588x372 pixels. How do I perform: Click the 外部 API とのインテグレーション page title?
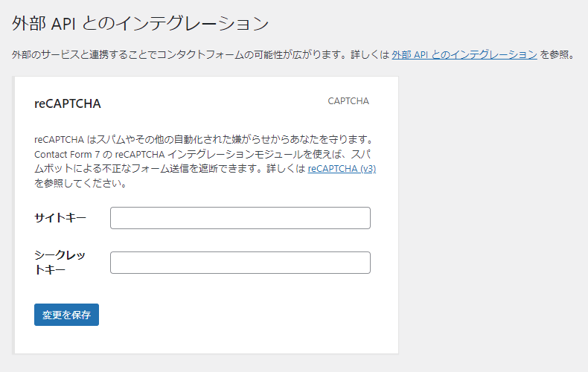pos(140,23)
